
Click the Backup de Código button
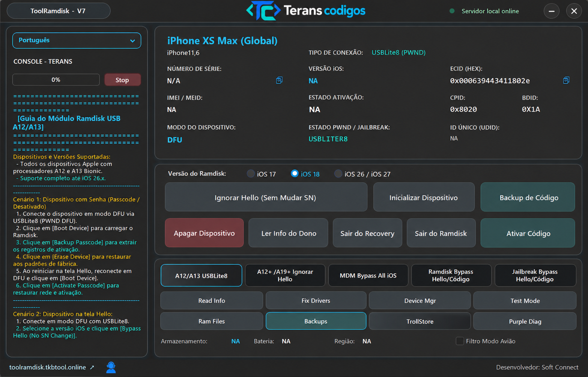point(528,197)
